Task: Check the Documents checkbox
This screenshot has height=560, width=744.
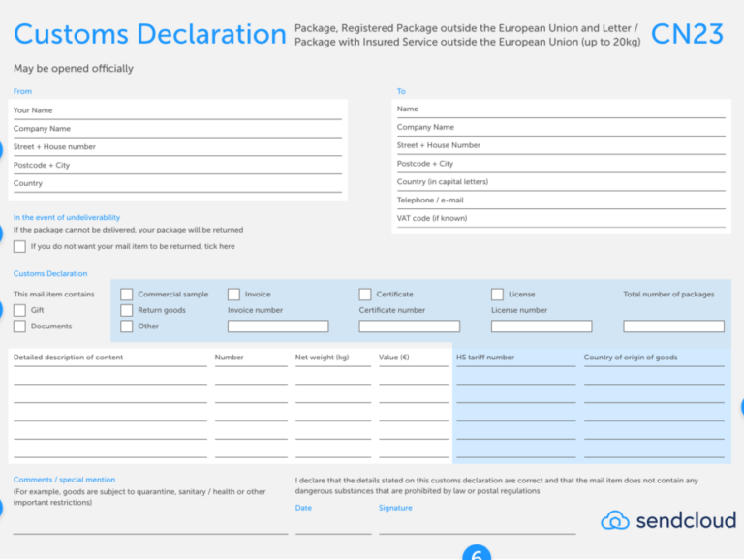Action: coord(19,327)
